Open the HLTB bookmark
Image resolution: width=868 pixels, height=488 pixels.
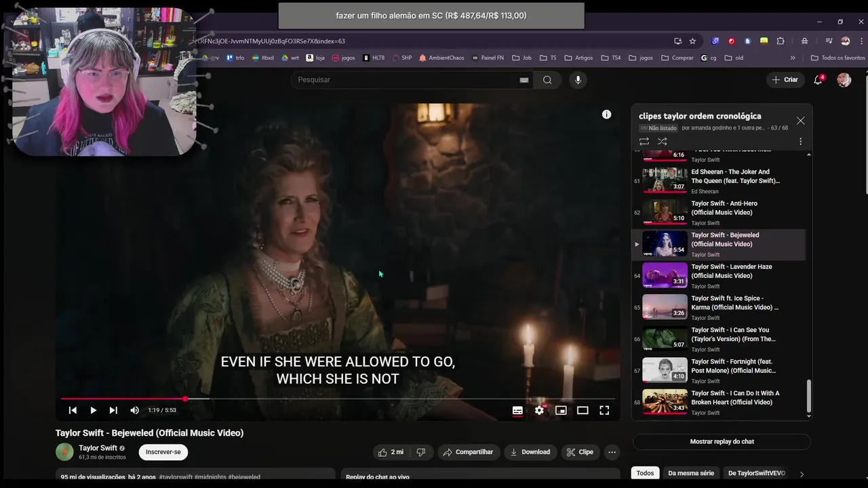pos(374,58)
